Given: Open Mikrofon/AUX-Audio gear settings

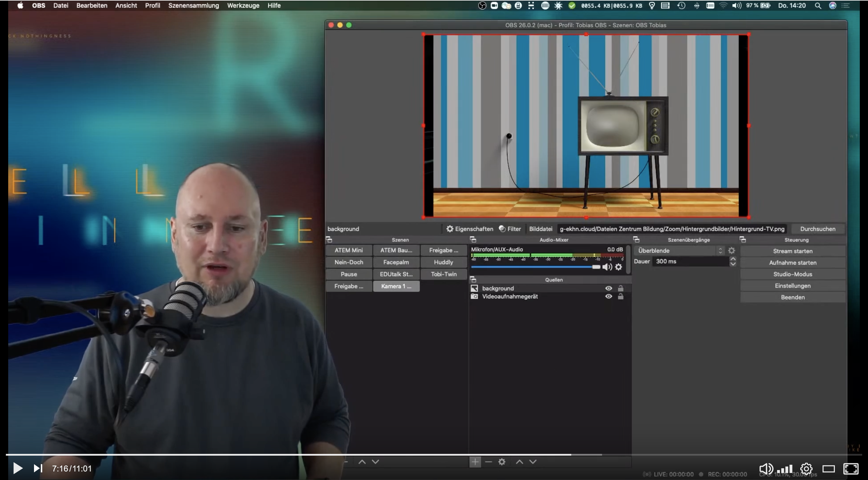Looking at the screenshot, I should pyautogui.click(x=619, y=267).
